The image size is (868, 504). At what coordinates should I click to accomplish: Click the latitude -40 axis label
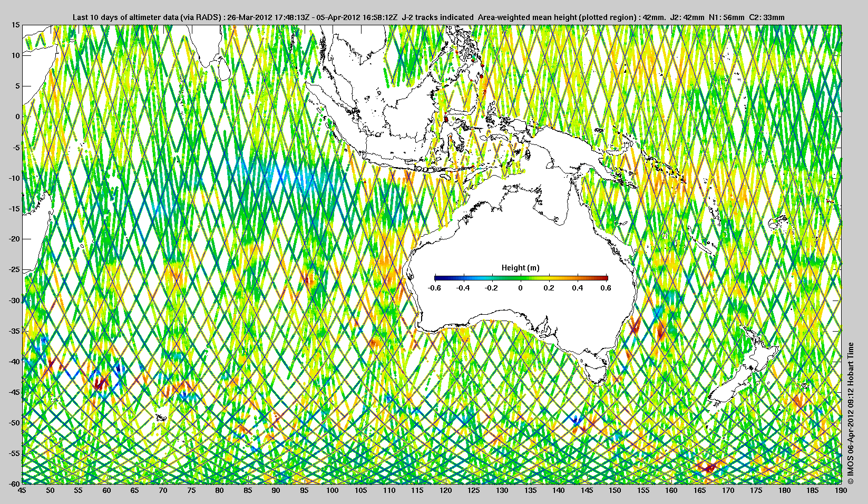click(14, 361)
